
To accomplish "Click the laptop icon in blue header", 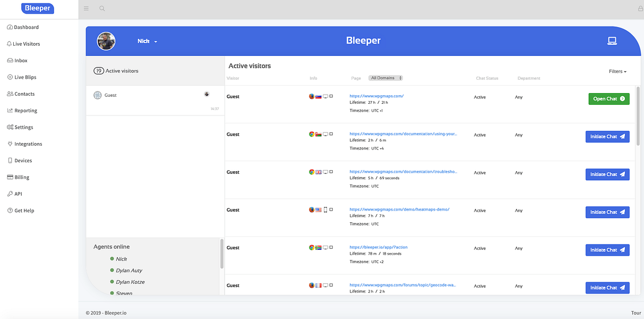I will pyautogui.click(x=612, y=41).
